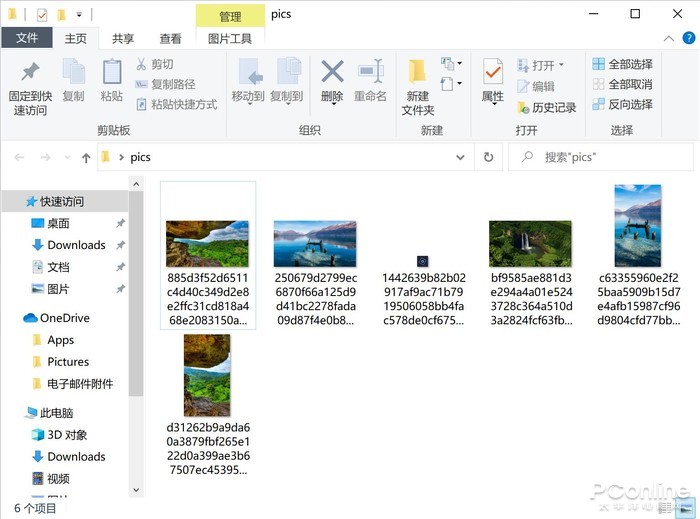Viewport: 700px width, 519px height.
Task: Click Invert selection option
Action: [622, 104]
